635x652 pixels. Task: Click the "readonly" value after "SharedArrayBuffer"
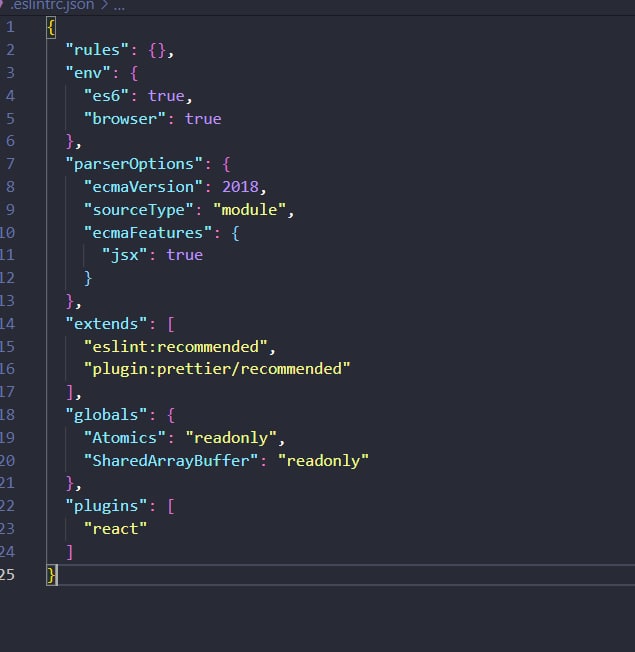(x=324, y=461)
